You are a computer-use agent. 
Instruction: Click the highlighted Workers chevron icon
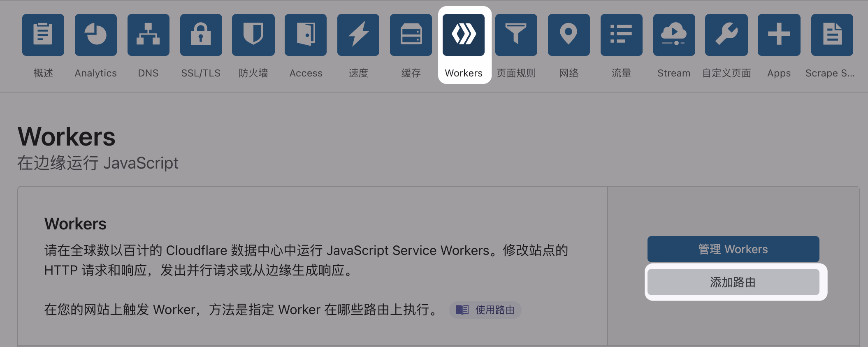coord(464,35)
